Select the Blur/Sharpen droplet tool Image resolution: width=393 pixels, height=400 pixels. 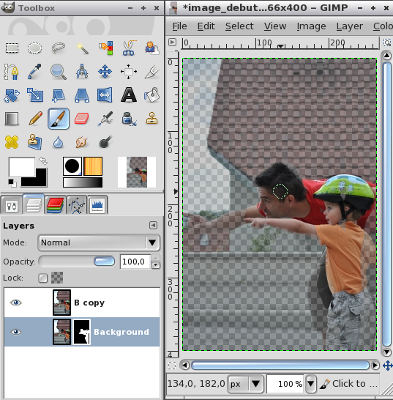click(x=59, y=143)
